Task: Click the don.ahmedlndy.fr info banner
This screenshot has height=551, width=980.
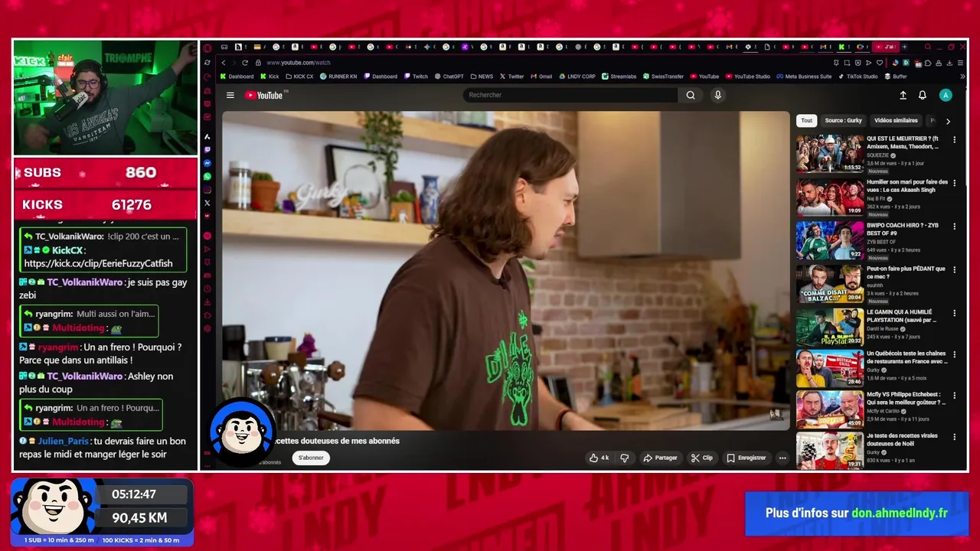Action: (x=857, y=514)
